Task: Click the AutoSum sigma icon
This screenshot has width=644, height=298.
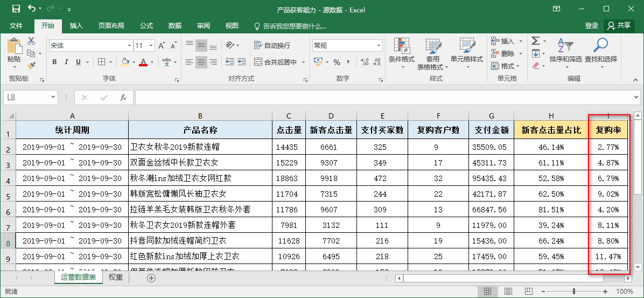Action: pos(536,41)
